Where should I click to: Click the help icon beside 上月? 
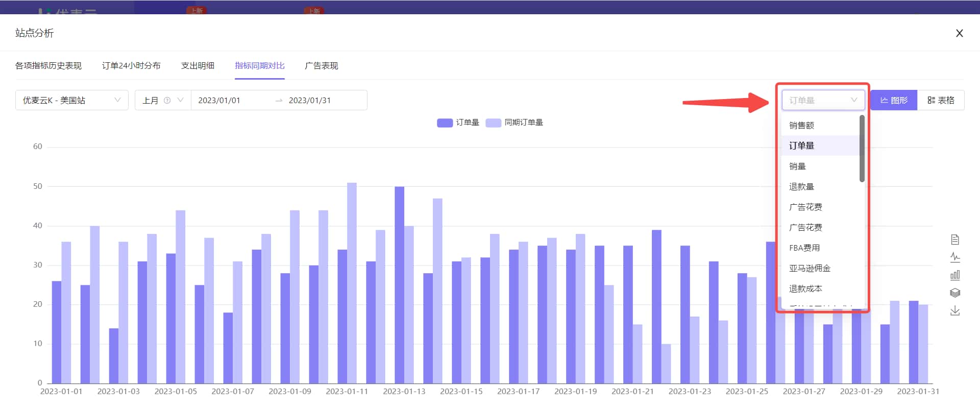[167, 101]
